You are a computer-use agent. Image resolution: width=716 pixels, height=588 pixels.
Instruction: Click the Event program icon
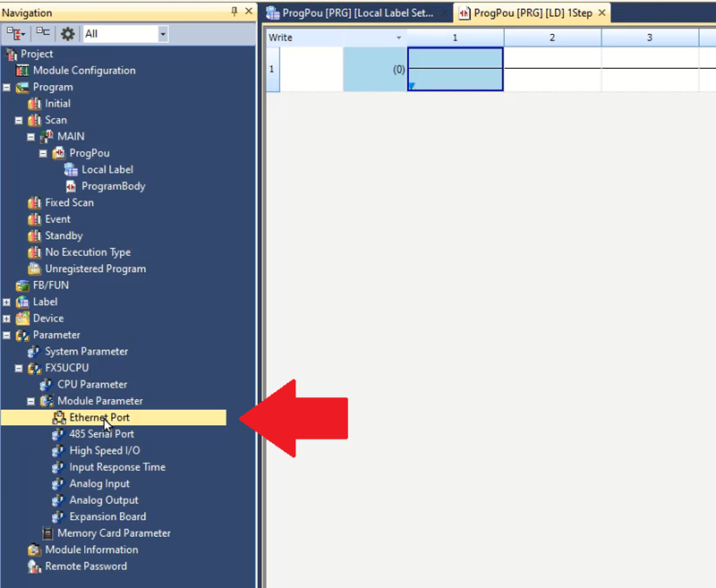click(x=34, y=219)
